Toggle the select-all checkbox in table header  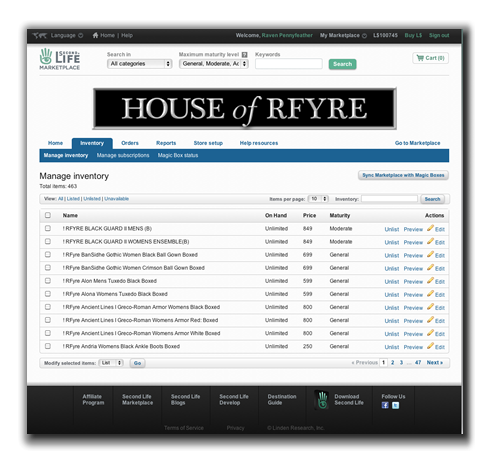coord(48,215)
